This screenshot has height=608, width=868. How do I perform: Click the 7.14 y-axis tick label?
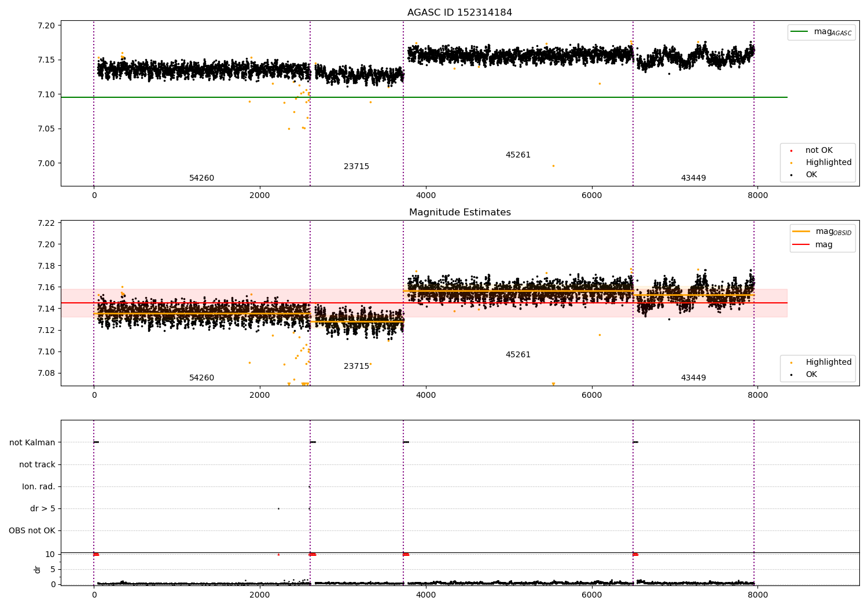[46, 309]
